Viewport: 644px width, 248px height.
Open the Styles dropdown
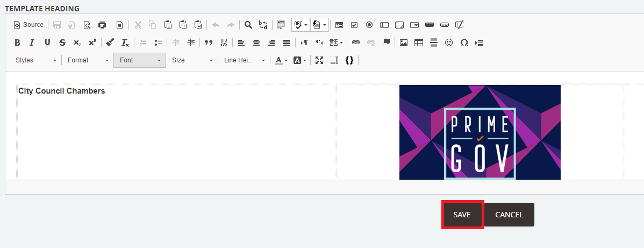(35, 60)
